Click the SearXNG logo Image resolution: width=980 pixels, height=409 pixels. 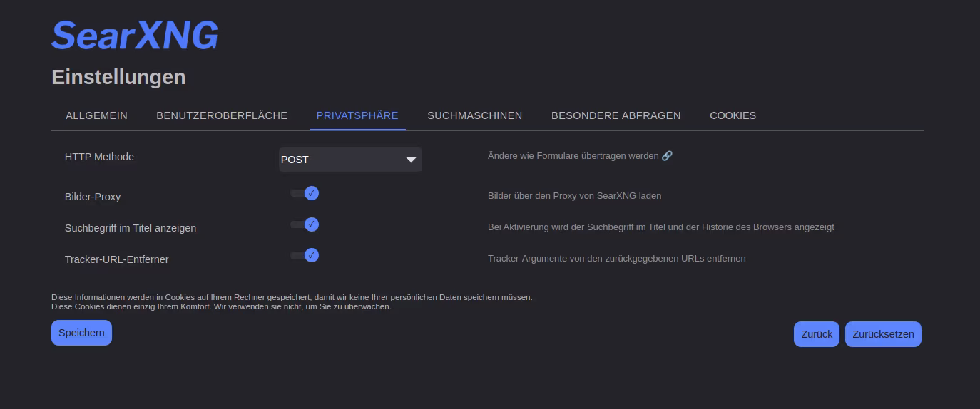click(x=135, y=35)
